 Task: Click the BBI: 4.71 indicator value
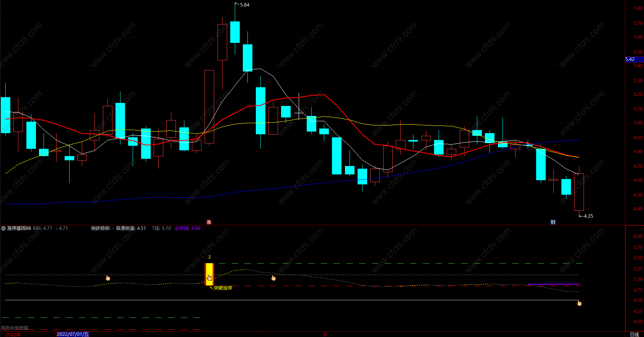(42, 228)
